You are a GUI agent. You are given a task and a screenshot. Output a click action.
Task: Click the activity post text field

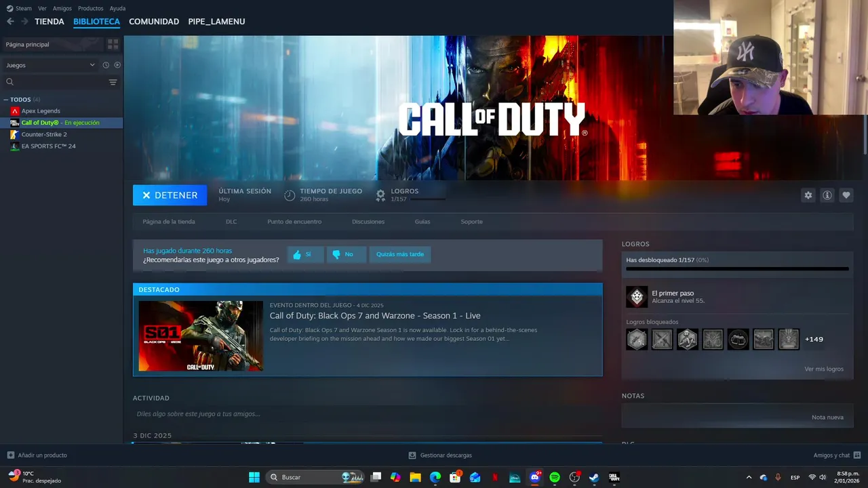point(368,414)
